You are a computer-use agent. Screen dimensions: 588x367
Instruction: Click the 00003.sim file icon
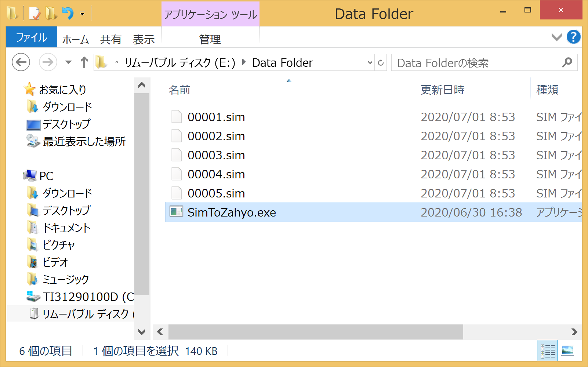(177, 155)
